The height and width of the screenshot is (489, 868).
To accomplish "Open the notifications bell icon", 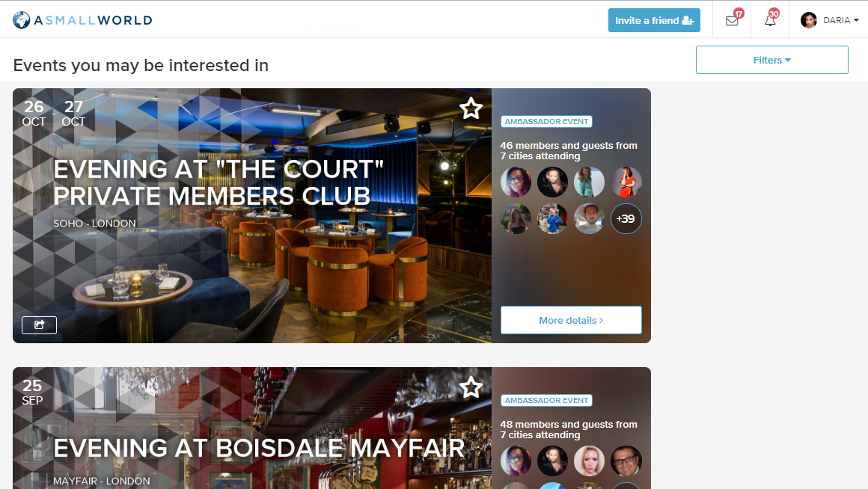I will coord(770,21).
